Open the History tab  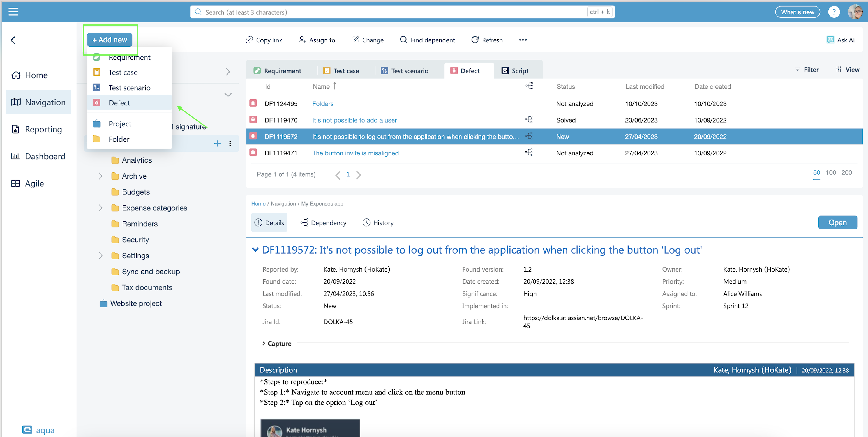[378, 222]
